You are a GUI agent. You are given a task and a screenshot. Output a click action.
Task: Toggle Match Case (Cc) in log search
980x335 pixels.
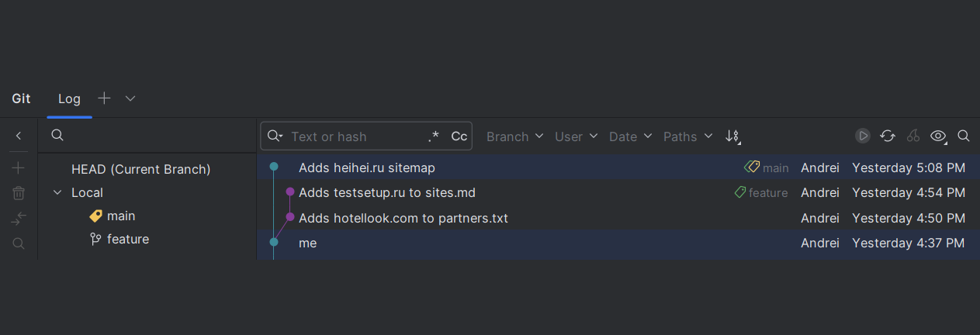pos(459,136)
